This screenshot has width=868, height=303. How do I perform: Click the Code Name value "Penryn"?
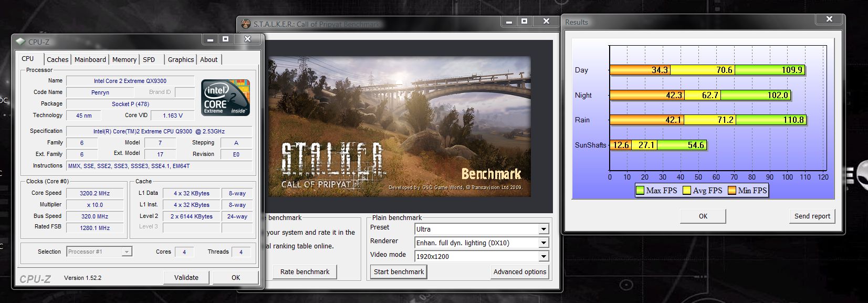coord(100,92)
